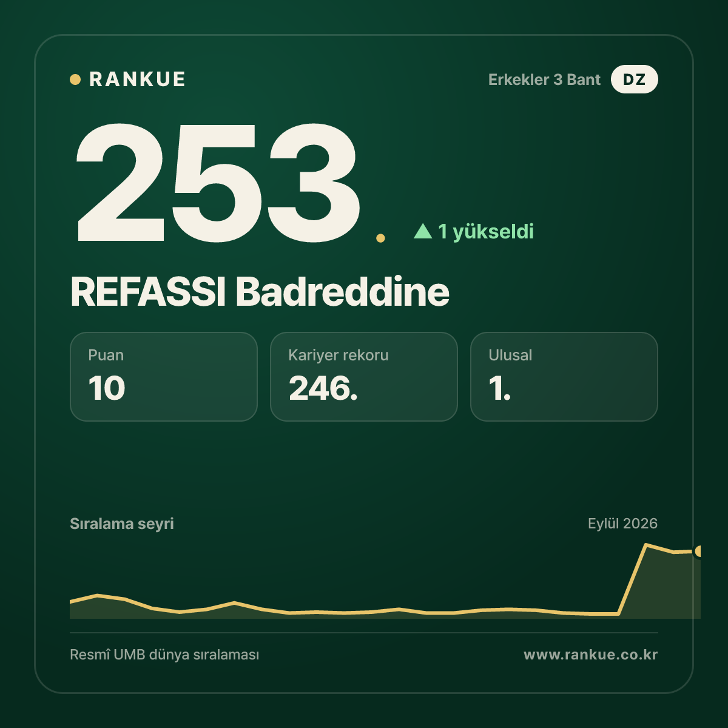
Task: Click the 'Erkekler 3 Bant' label
Action: coord(544,79)
